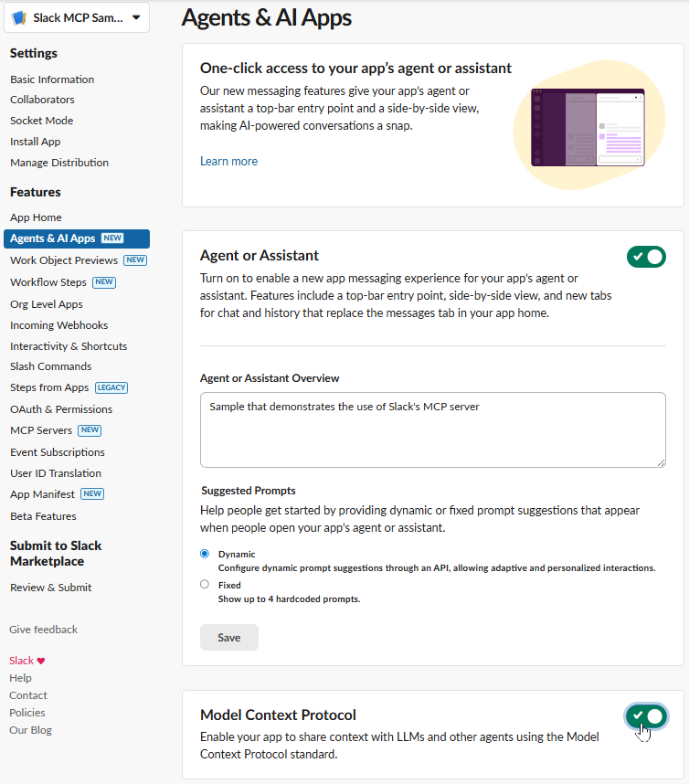Click the Save button
Image resolution: width=689 pixels, height=784 pixels.
pyautogui.click(x=228, y=638)
